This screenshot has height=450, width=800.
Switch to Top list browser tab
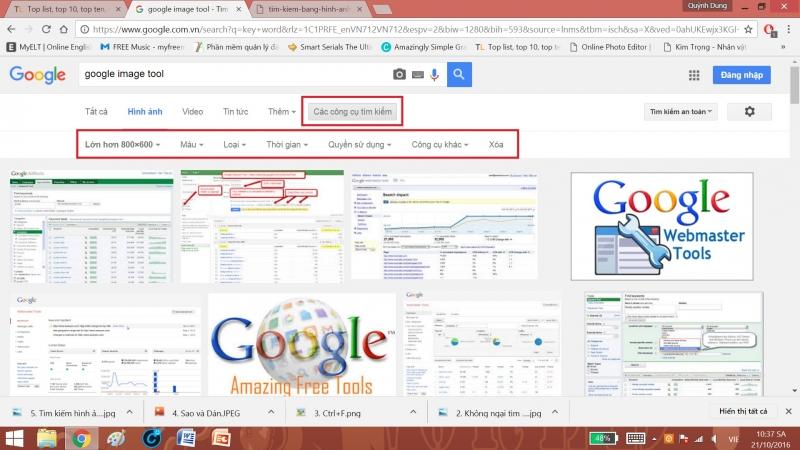click(64, 9)
